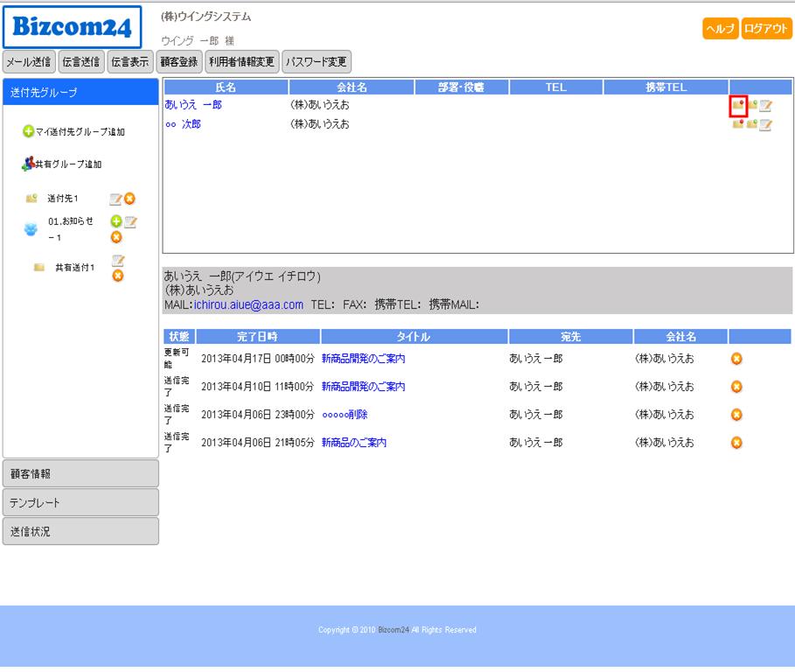The image size is (795, 672).
Task: Add a new group with マイ送付先グループ追加
Action: [x=74, y=132]
